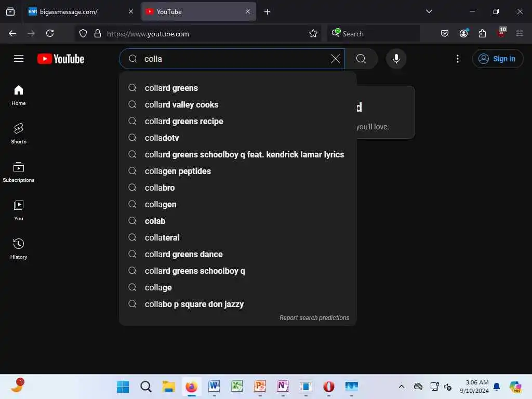Image resolution: width=532 pixels, height=399 pixels.
Task: Open the list all tabs dropdown
Action: [429, 11]
